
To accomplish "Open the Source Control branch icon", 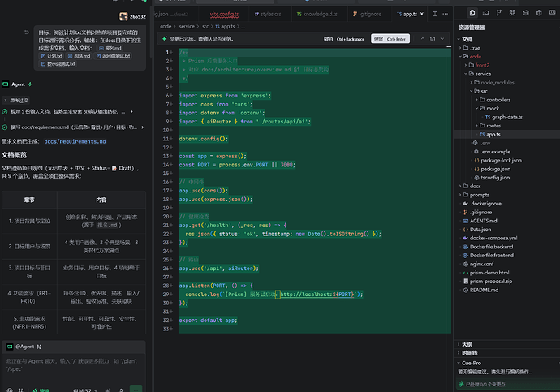I will [x=499, y=13].
